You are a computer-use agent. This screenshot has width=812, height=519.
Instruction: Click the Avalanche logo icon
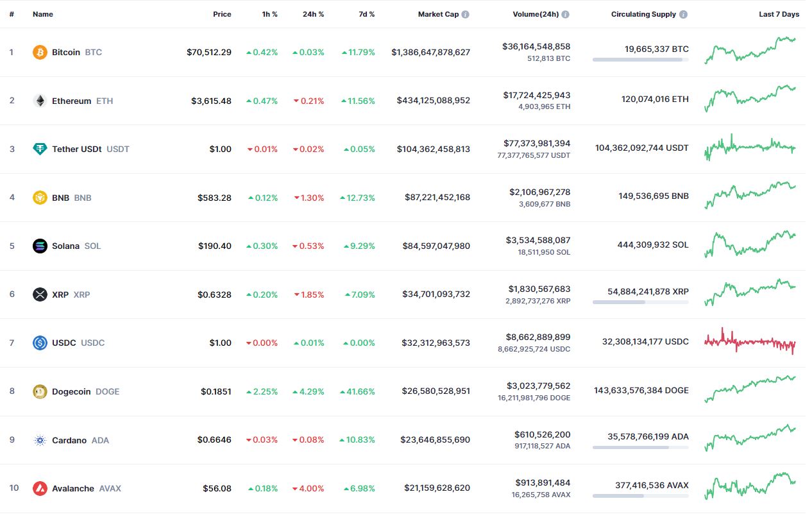[x=40, y=488]
